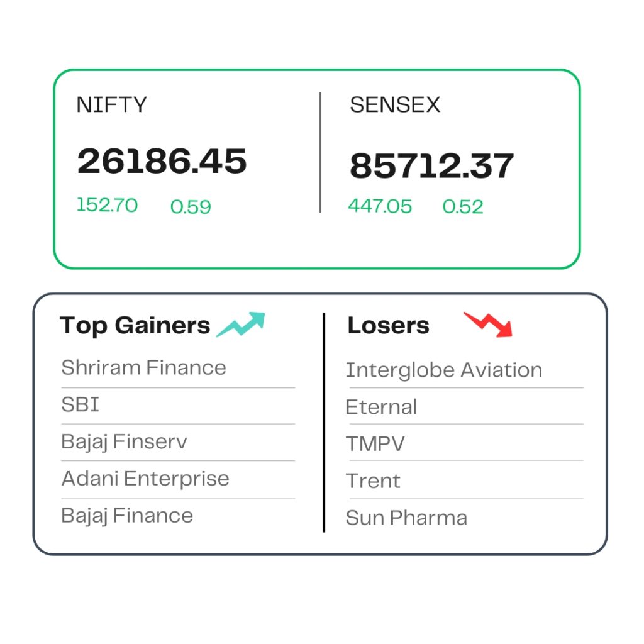Screen dimensions: 644x644
Task: Click the teal upward arrow icon
Action: [x=241, y=325]
